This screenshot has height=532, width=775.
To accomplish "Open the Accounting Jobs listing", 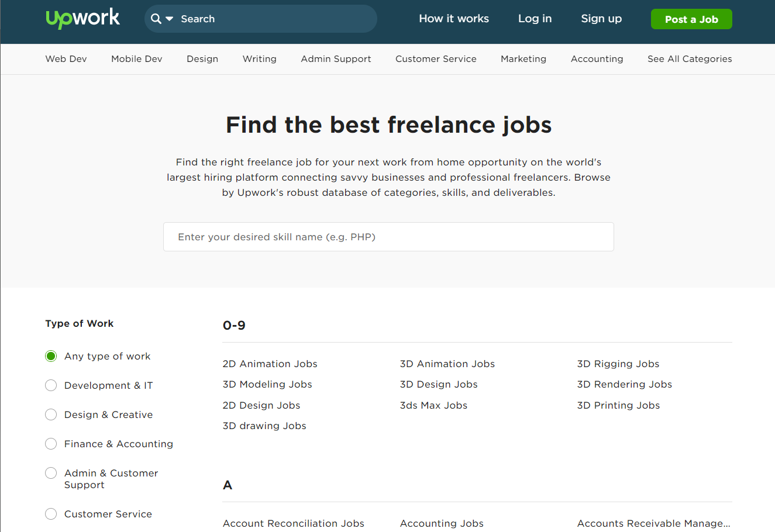I will coord(441,523).
